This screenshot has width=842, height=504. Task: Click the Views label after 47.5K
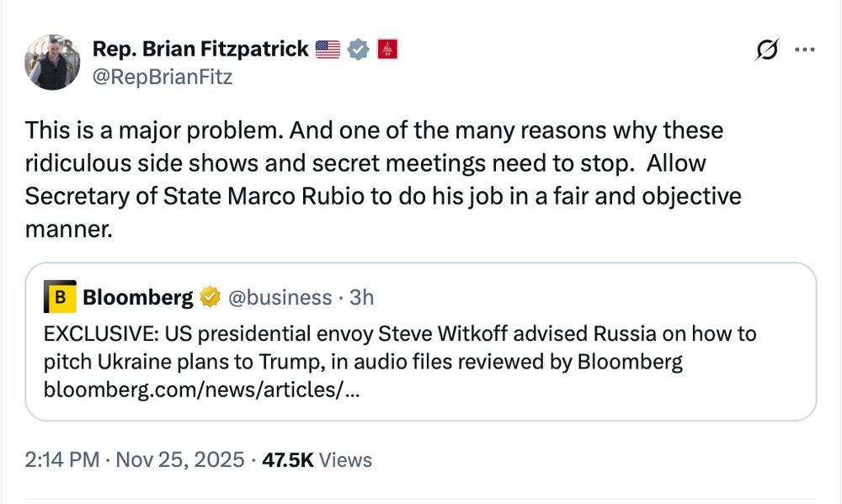(x=345, y=459)
